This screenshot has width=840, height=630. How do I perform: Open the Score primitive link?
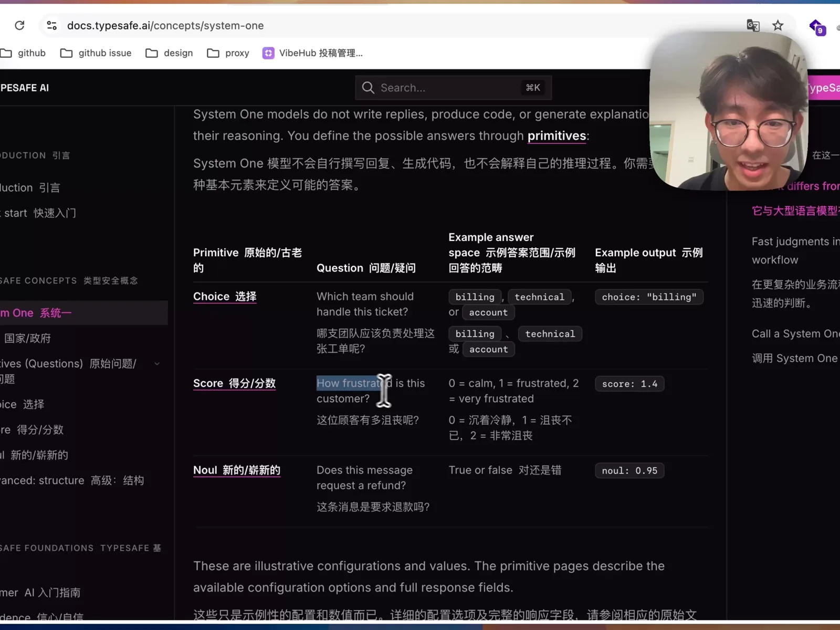click(x=234, y=384)
